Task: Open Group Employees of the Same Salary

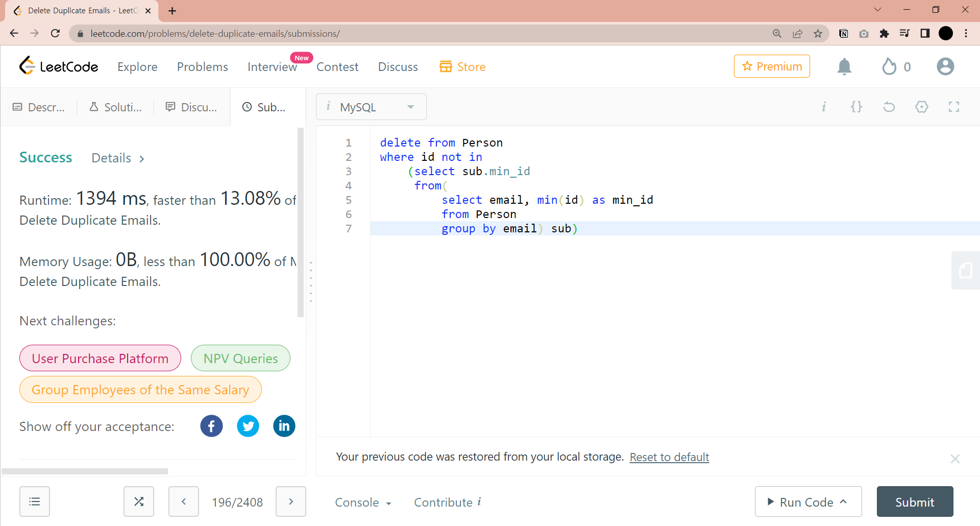Action: click(x=140, y=390)
